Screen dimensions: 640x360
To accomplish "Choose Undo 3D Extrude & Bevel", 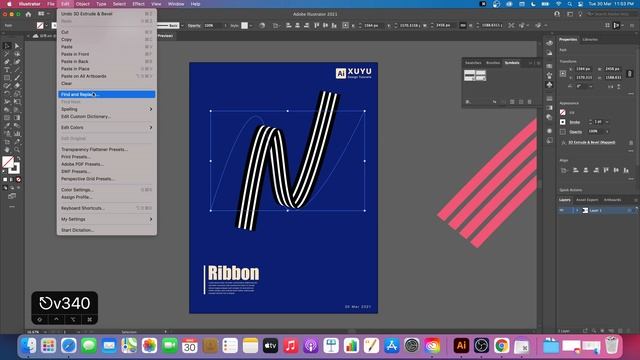I will [107, 14].
